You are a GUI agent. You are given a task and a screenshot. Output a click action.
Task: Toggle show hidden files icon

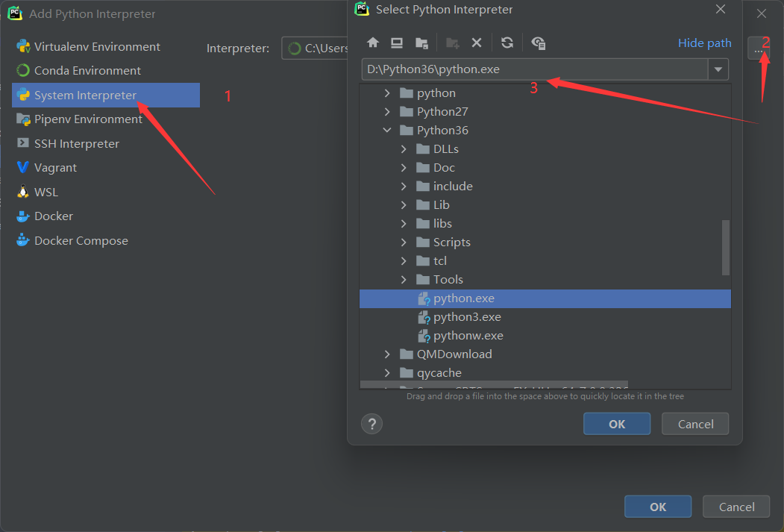[x=538, y=43]
